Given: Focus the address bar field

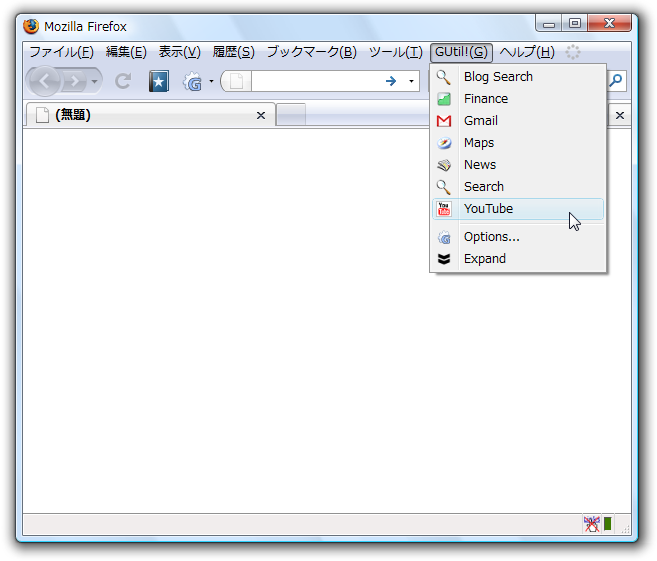Looking at the screenshot, I should pos(316,81).
